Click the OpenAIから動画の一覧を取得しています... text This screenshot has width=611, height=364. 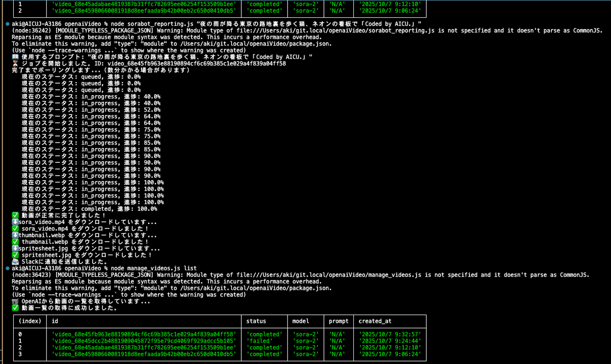pyautogui.click(x=86, y=301)
